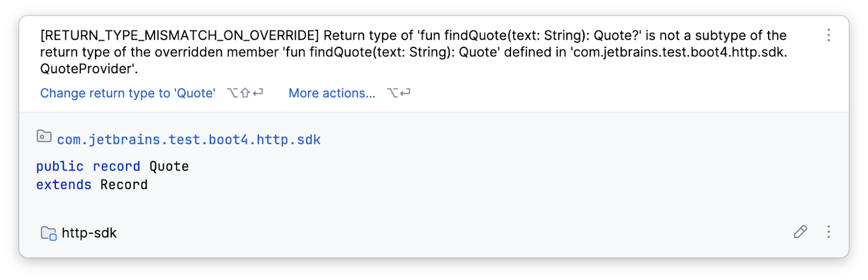Open the "More actions..." list
The width and height of the screenshot is (868, 280).
[x=331, y=93]
